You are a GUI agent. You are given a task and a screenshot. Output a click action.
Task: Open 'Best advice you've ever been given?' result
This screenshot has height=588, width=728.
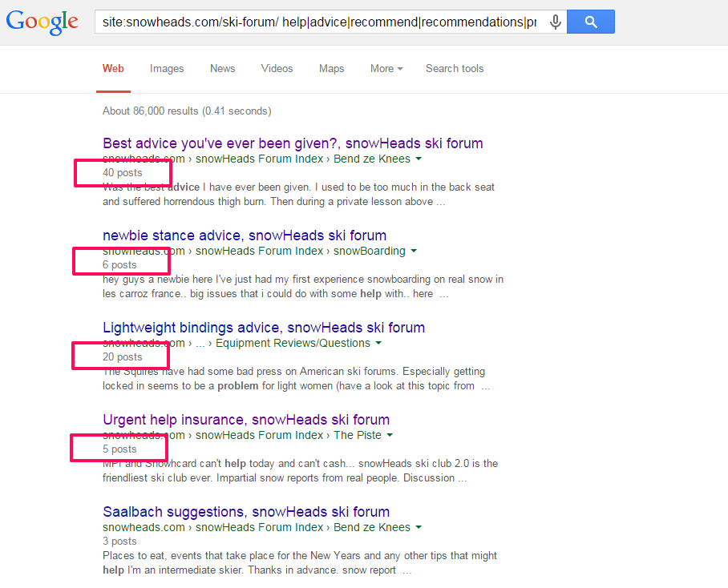pos(293,143)
